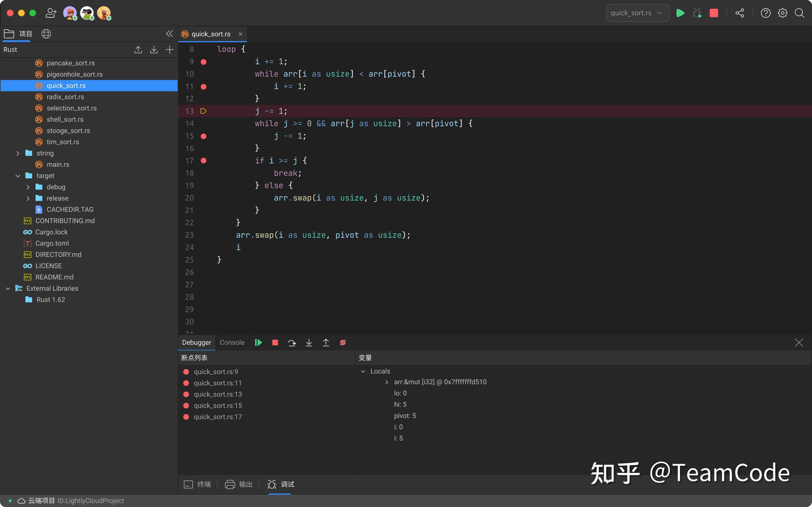The height and width of the screenshot is (507, 812).
Task: Click the Step Out icon in Debugger toolbar
Action: [325, 342]
